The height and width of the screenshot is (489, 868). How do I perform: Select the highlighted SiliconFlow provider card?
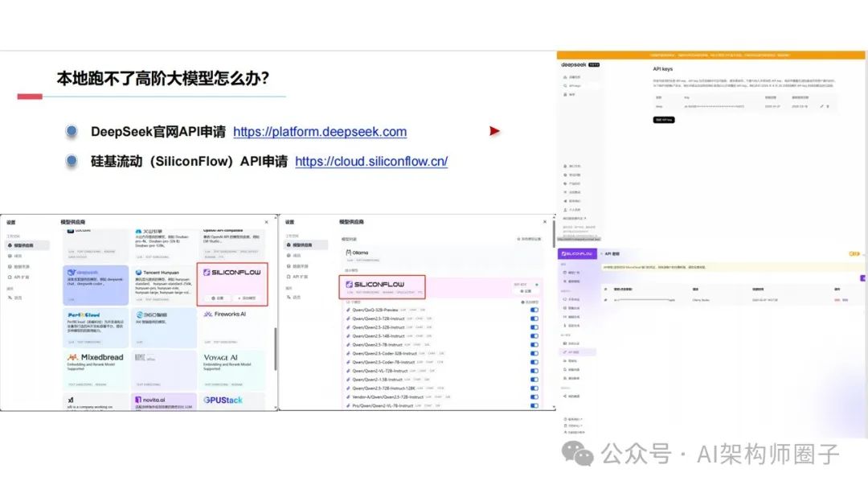pos(232,284)
